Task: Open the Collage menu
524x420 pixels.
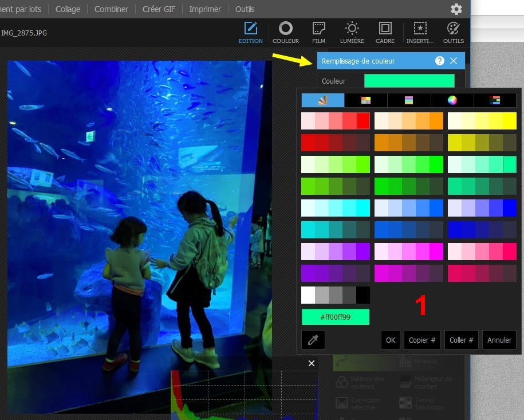Action: 68,9
